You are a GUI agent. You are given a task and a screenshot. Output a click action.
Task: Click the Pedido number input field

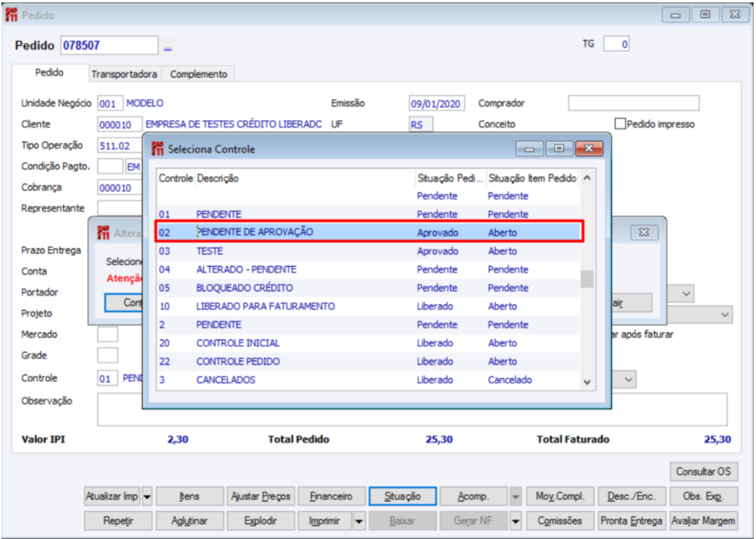(x=109, y=45)
